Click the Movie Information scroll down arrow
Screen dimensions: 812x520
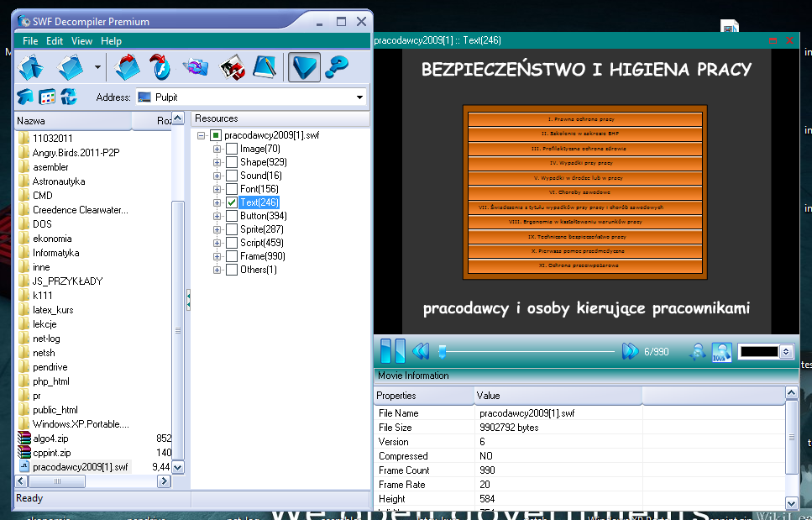pos(791,503)
